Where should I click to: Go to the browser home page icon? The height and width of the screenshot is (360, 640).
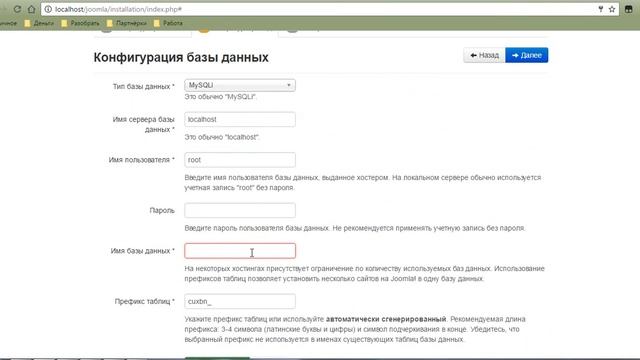(x=31, y=9)
